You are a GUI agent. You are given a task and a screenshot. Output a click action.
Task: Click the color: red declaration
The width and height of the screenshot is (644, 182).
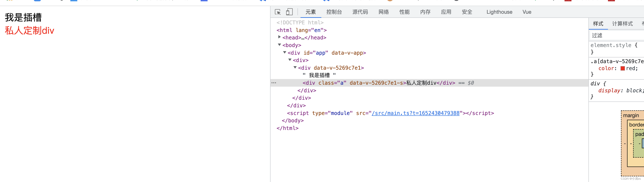click(618, 68)
